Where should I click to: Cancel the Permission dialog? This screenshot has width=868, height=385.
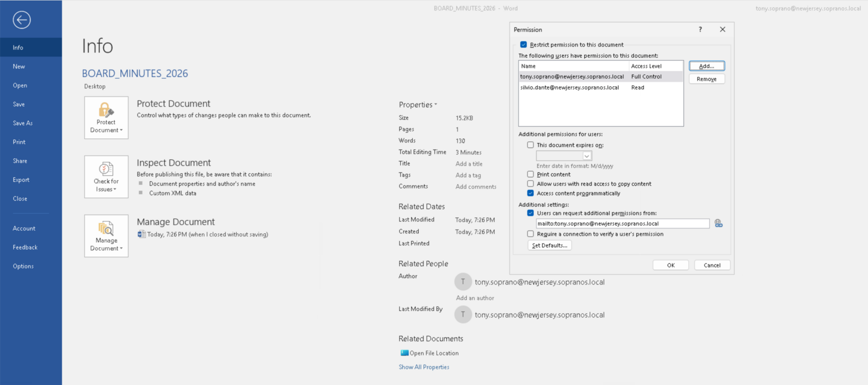(x=712, y=265)
